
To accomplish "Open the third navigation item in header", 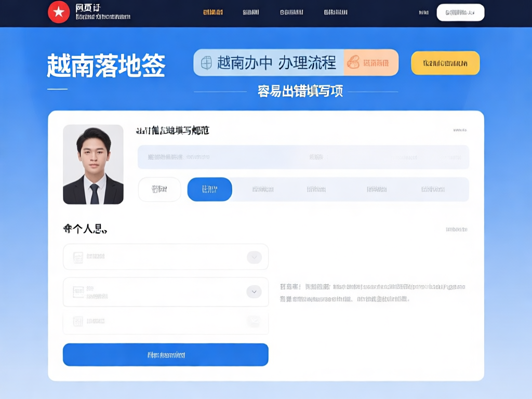I will (x=291, y=12).
